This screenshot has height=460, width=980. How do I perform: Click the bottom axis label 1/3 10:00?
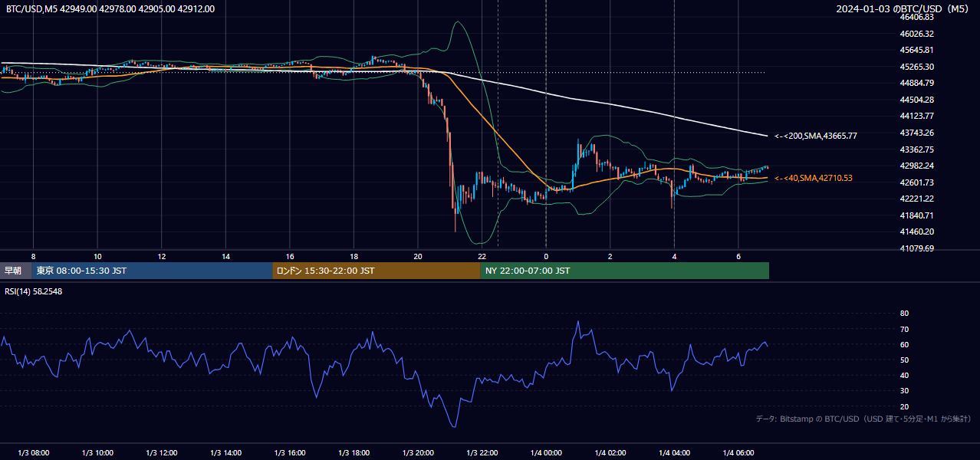97,453
